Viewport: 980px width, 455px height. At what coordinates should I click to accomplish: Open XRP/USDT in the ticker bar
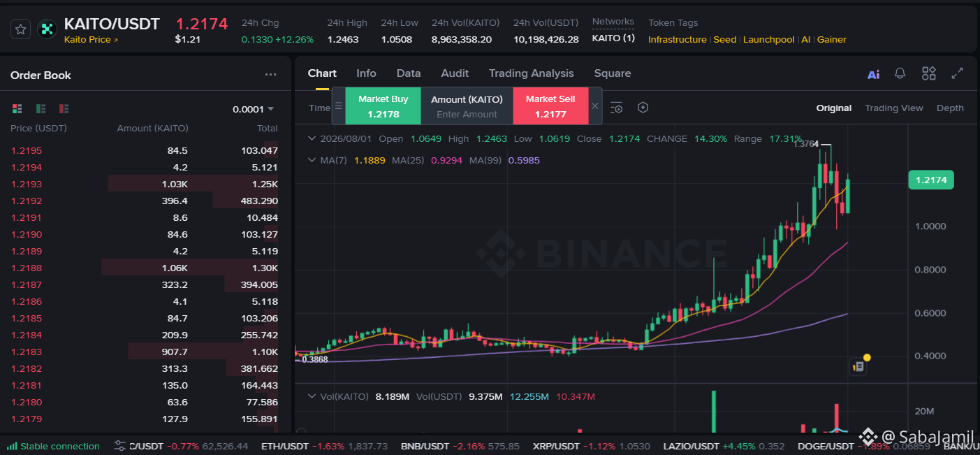(x=591, y=446)
